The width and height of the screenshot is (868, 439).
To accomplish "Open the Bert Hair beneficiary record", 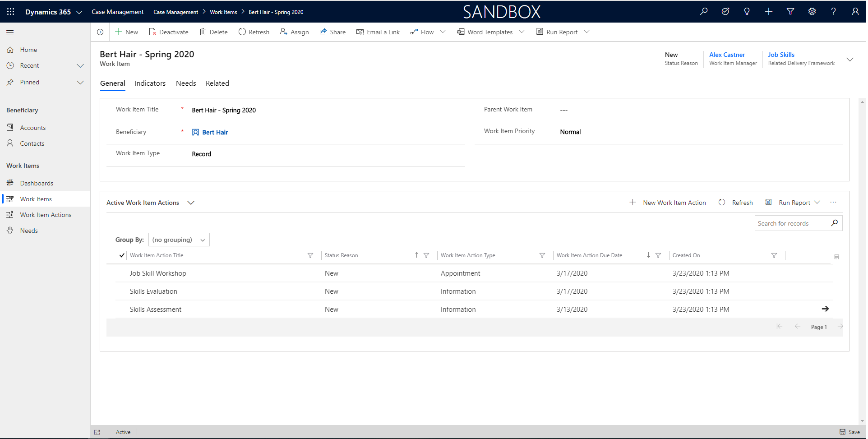I will 215,132.
